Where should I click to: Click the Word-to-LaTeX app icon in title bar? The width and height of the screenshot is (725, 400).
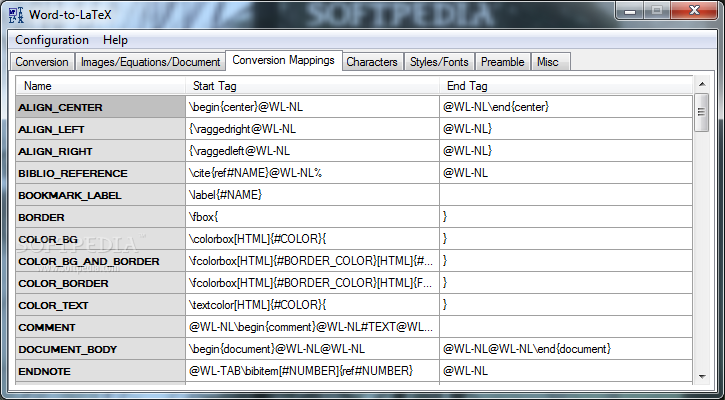(x=16, y=15)
